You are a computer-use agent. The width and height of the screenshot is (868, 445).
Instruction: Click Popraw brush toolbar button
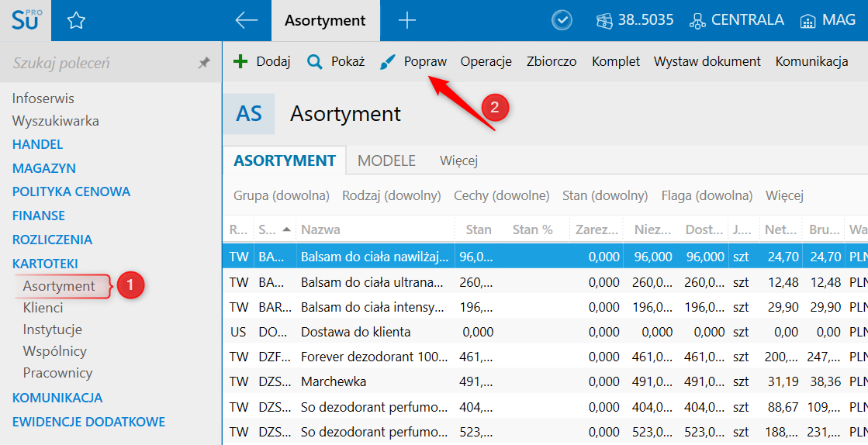tap(413, 62)
